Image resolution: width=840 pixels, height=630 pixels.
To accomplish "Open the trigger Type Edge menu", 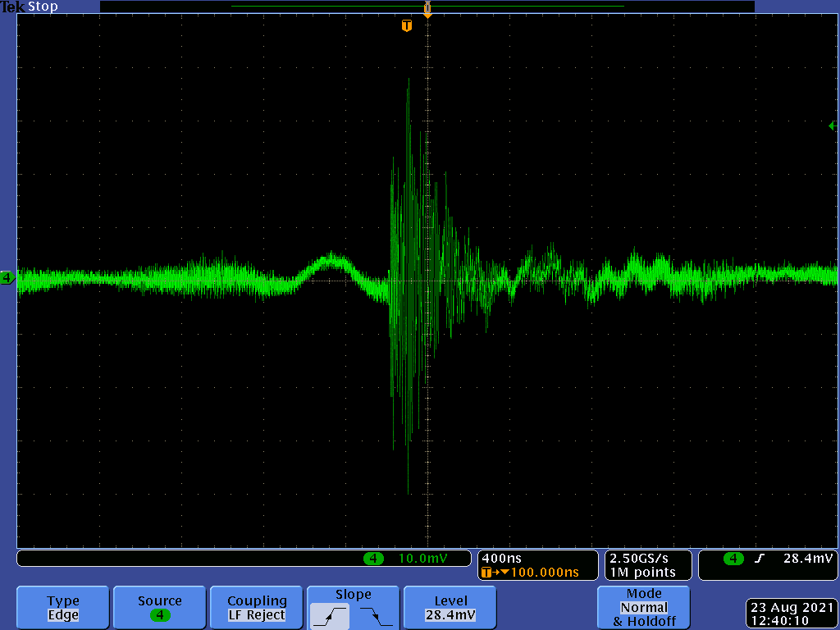I will pos(63,608).
